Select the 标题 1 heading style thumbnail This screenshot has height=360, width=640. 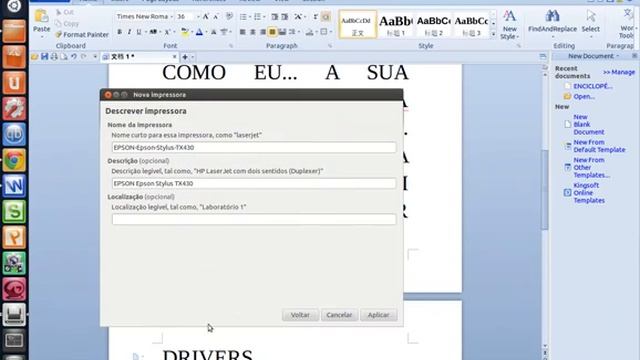click(396, 24)
